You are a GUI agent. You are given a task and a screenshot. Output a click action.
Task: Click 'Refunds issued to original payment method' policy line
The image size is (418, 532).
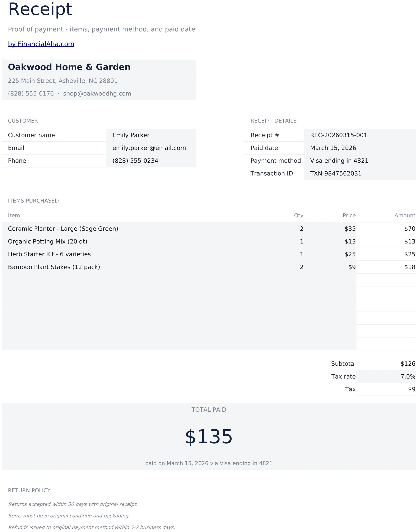coord(92,527)
